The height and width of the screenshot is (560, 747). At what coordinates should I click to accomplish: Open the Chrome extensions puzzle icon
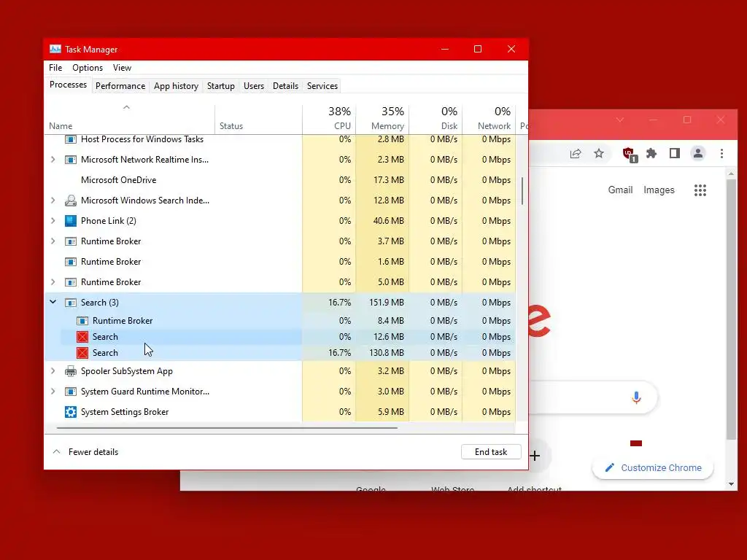[651, 153]
